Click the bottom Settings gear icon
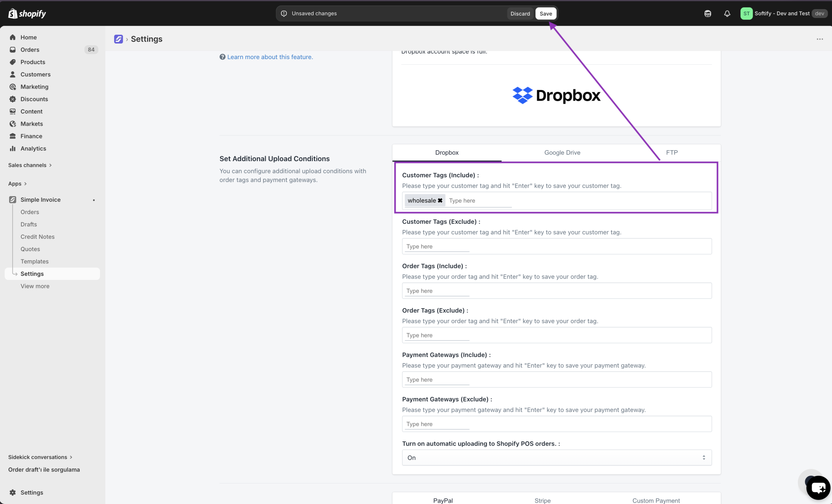The width and height of the screenshot is (832, 504). 13,493
